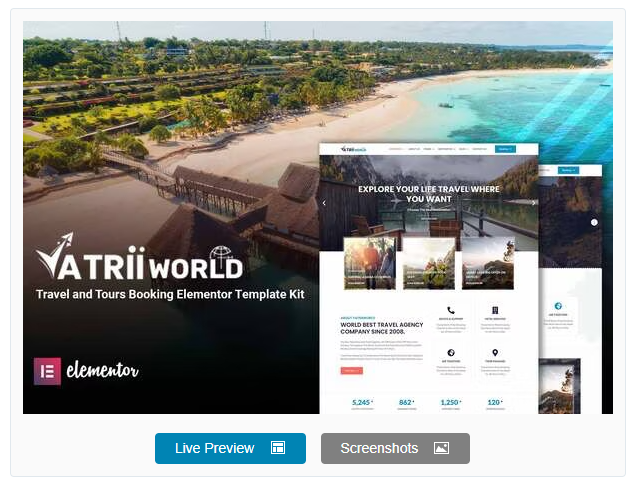The image size is (637, 499).
Task: Click the 'Explore Your Life Travel Where You Want' heading
Action: coord(429,194)
